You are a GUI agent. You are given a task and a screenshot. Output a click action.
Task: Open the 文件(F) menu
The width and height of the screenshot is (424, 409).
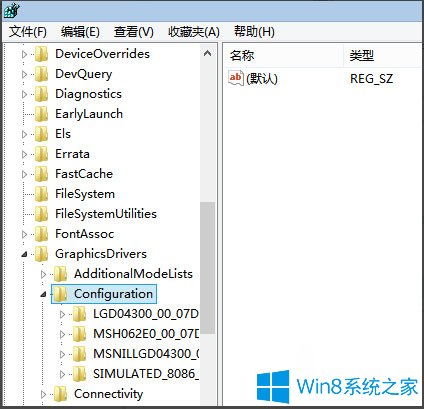27,32
